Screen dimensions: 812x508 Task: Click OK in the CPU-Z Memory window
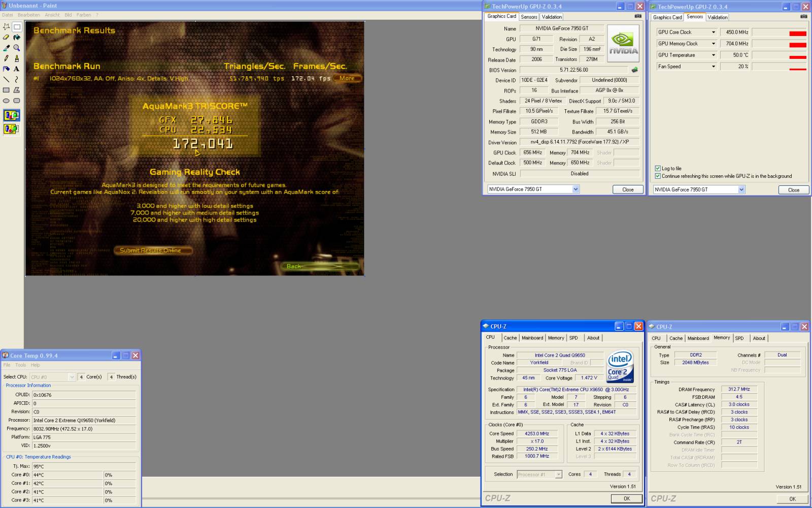pyautogui.click(x=792, y=499)
